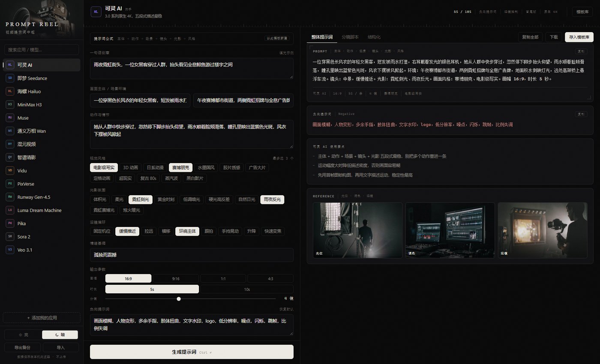The height and width of the screenshot is (364, 600).
Task: Select the PK badge for Pika
Action: (10, 224)
